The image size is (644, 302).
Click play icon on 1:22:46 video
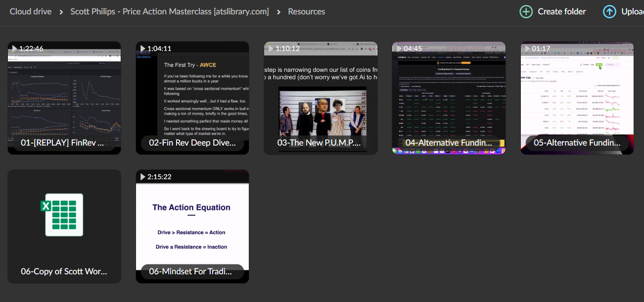click(14, 49)
